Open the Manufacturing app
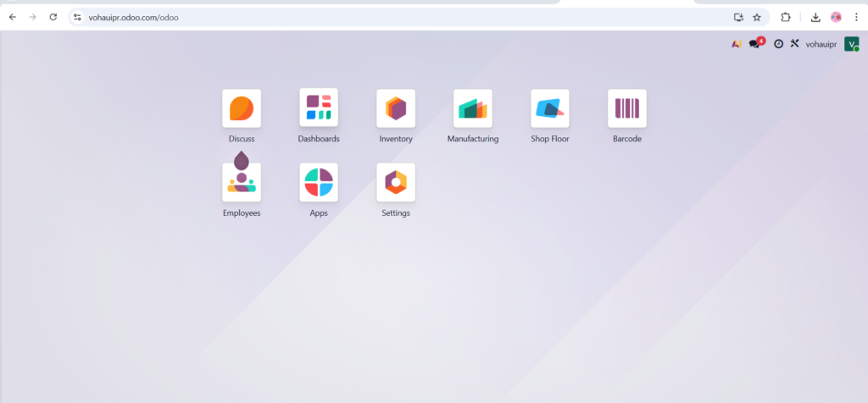The image size is (868, 403). pyautogui.click(x=473, y=108)
